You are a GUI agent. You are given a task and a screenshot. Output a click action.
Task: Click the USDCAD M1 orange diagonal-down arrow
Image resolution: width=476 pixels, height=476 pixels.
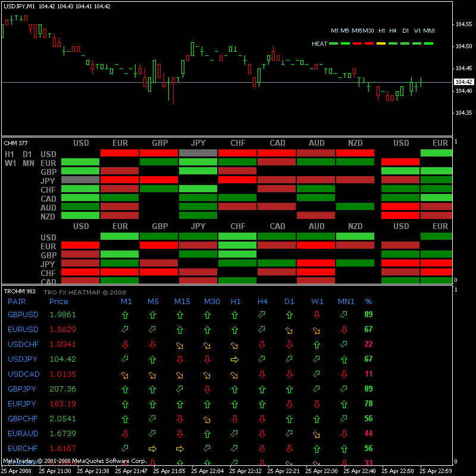pyautogui.click(x=125, y=375)
